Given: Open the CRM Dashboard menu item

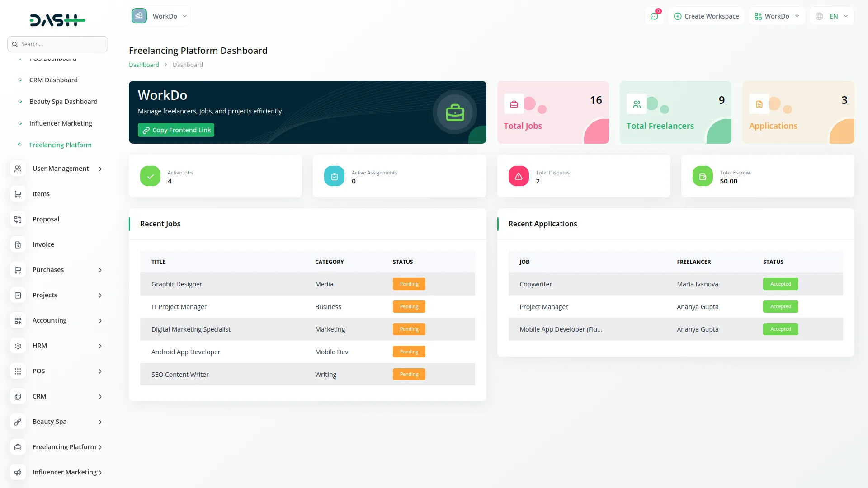Looking at the screenshot, I should 53,80.
